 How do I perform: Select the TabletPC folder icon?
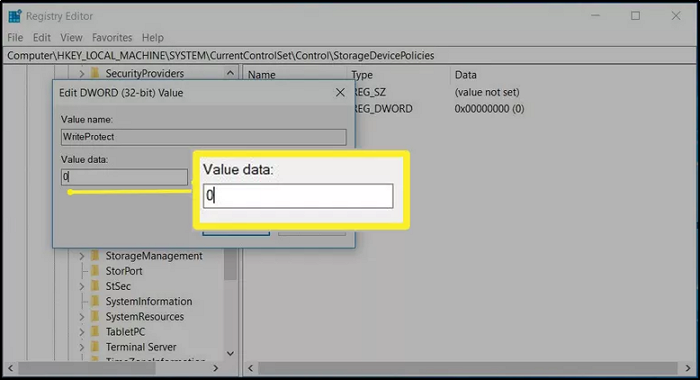(x=95, y=332)
